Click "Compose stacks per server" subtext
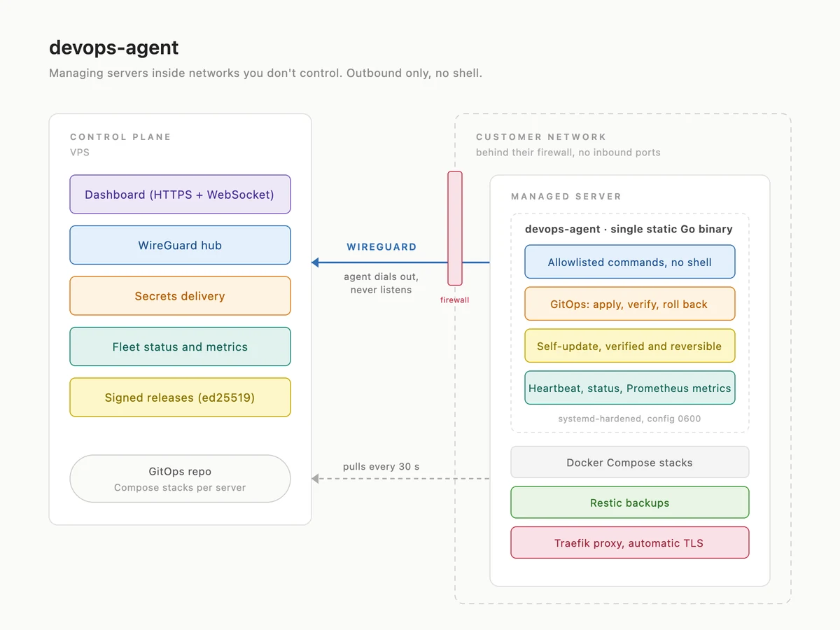 (180, 488)
